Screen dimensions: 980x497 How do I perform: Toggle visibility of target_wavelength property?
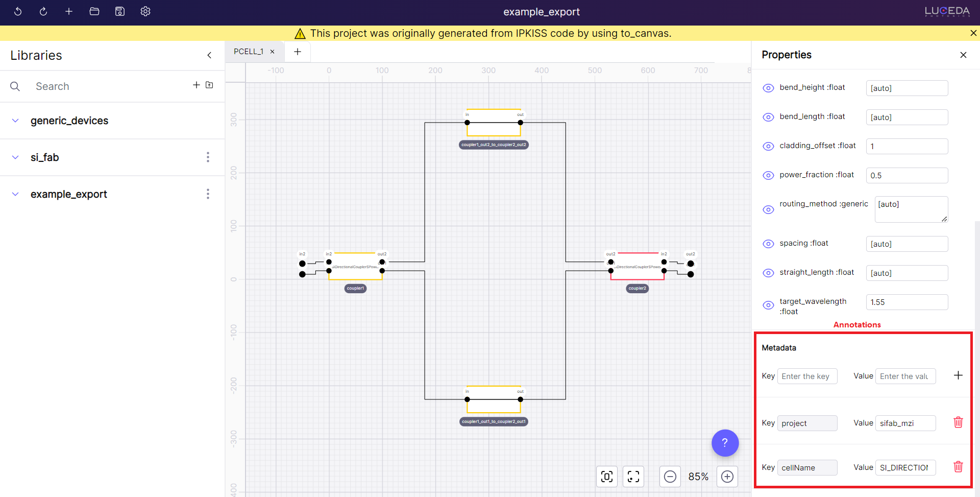pos(768,305)
